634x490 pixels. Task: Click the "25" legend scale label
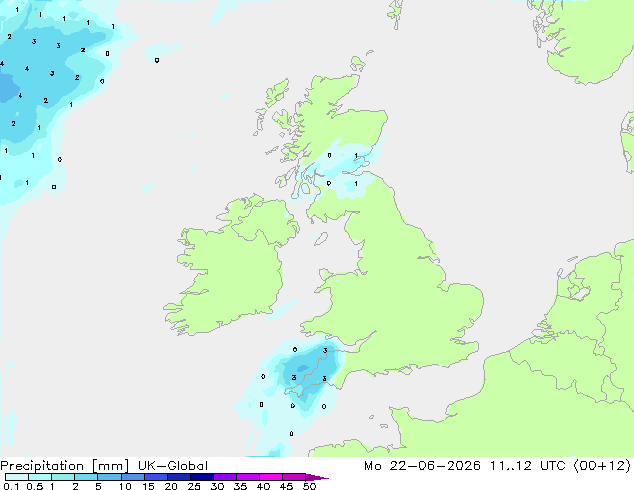click(x=194, y=486)
